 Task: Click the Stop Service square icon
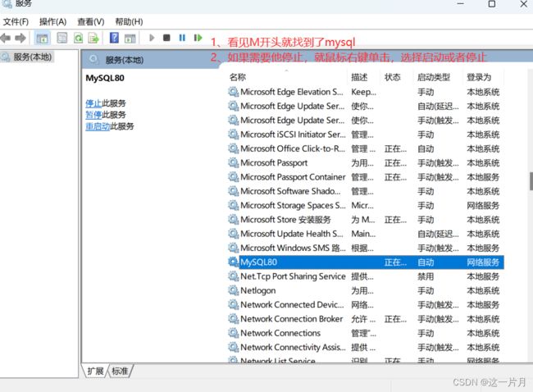[166, 38]
